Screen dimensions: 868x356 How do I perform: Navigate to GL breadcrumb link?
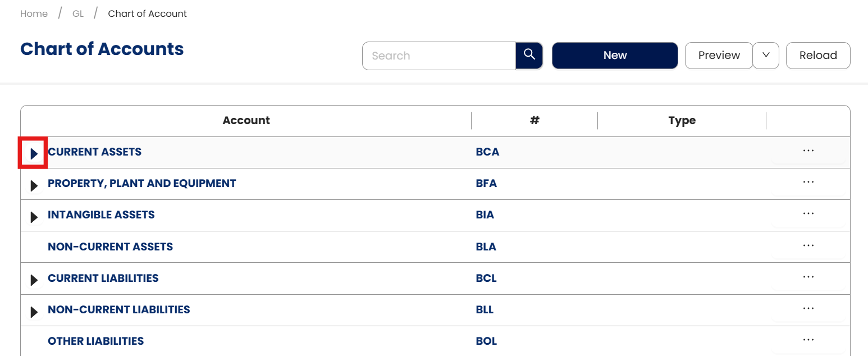click(78, 13)
